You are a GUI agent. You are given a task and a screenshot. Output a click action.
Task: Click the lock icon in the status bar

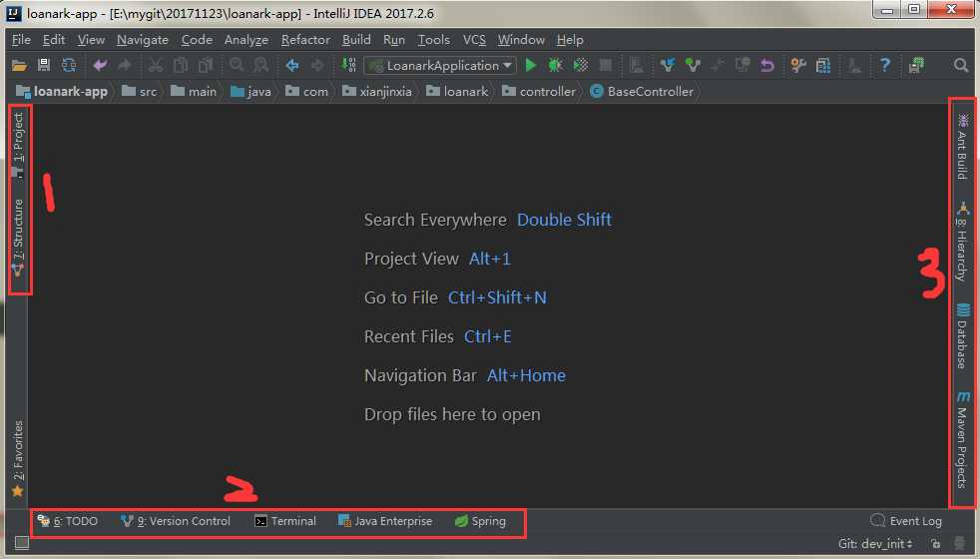[x=936, y=544]
